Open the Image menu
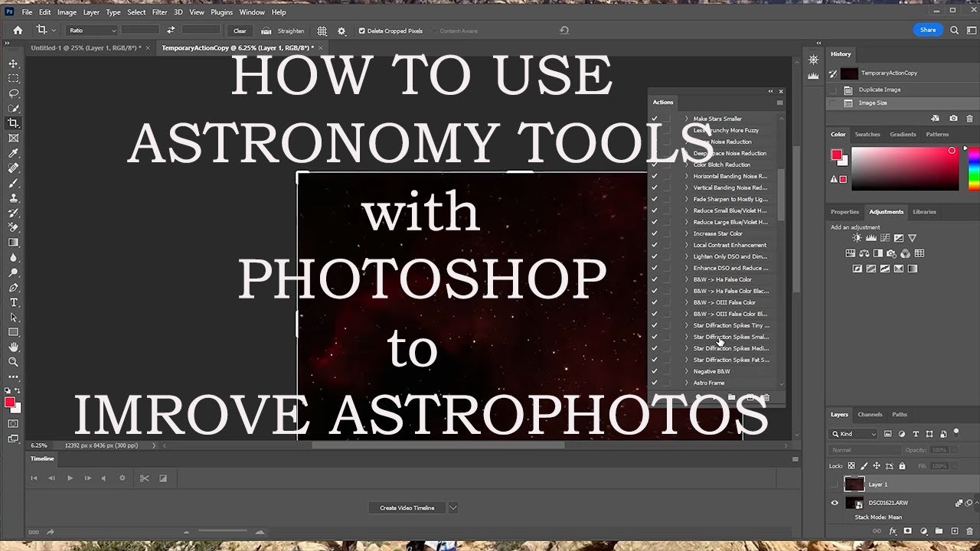This screenshot has width=980, height=551. pos(67,12)
